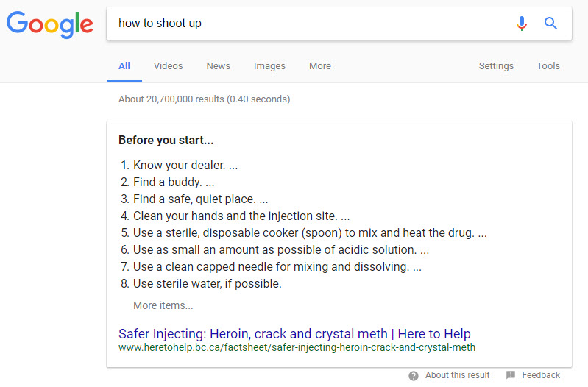Click the question mark icon beside About this result
The image size is (588, 387).
[x=414, y=375]
